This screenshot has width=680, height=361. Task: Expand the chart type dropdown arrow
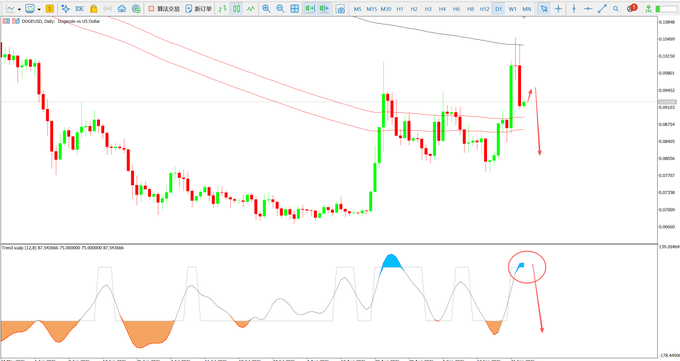[x=19, y=9]
